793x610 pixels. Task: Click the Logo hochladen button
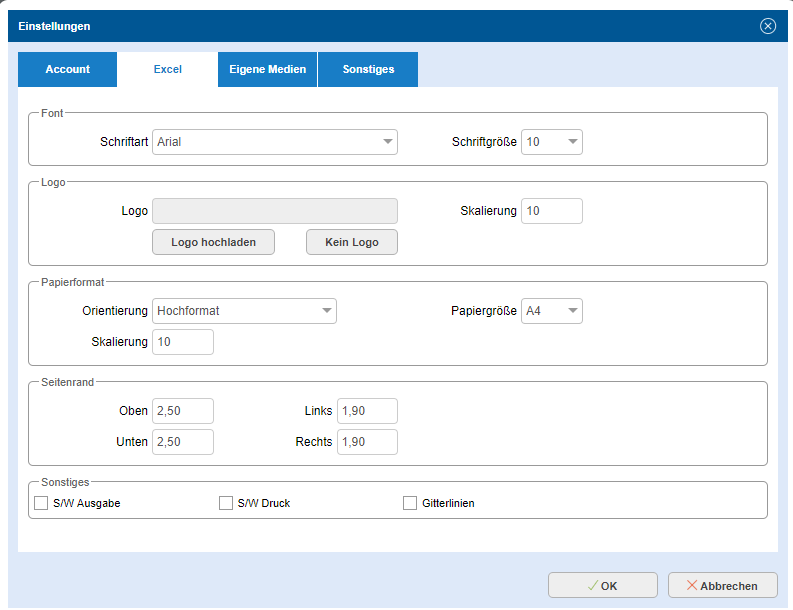tap(213, 242)
